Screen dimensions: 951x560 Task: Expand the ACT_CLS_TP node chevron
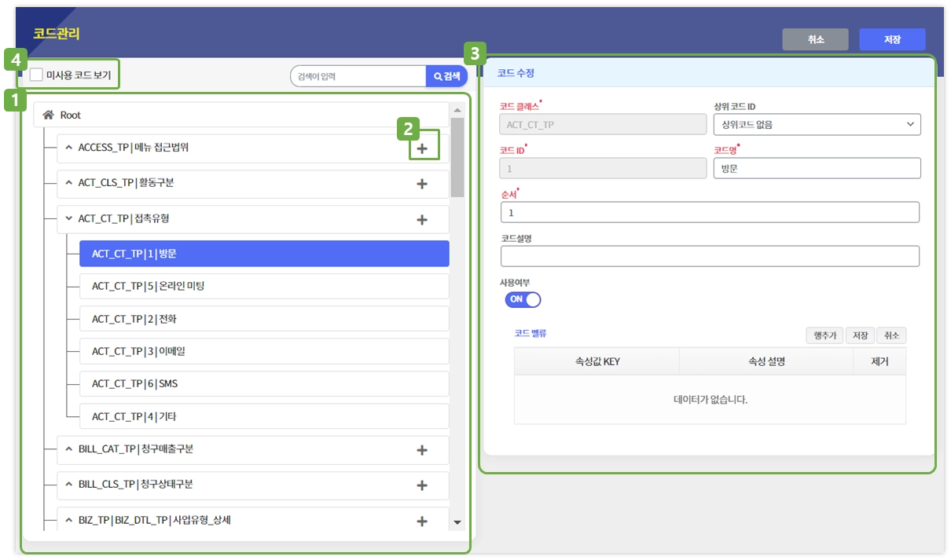click(x=68, y=183)
